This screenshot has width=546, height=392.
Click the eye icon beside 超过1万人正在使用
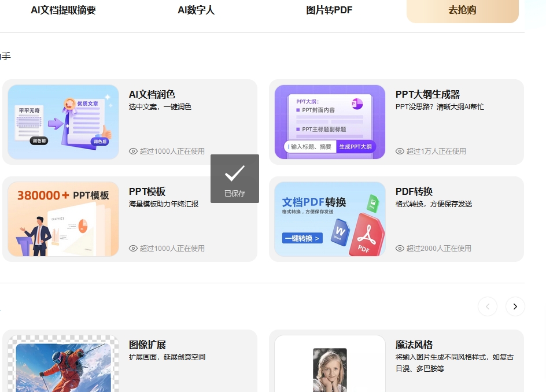(400, 151)
